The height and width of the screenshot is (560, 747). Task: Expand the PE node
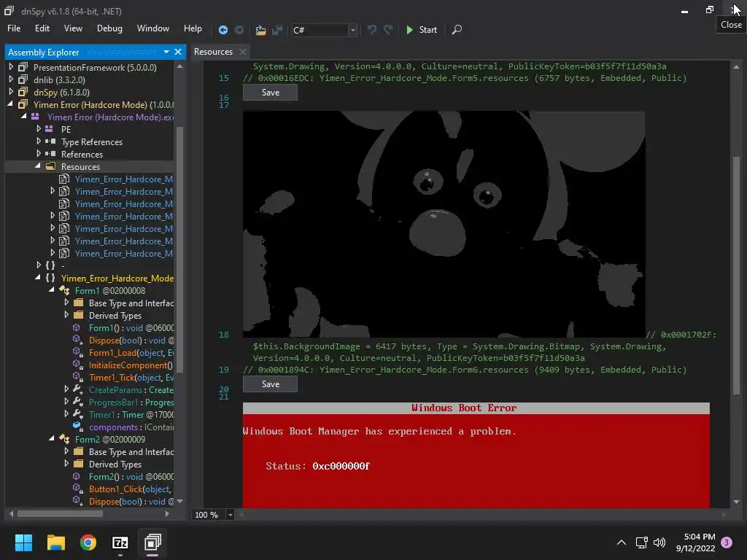point(39,129)
